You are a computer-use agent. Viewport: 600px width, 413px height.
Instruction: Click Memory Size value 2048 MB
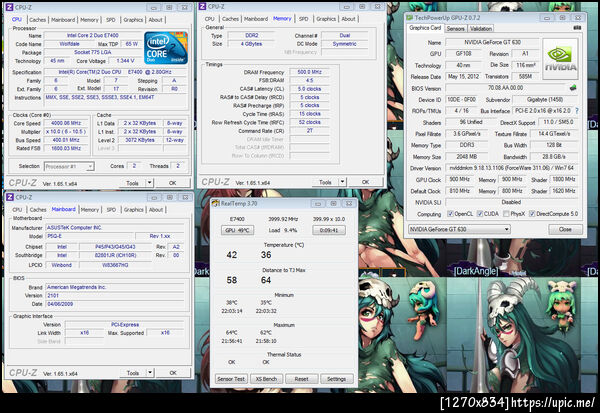(466, 157)
